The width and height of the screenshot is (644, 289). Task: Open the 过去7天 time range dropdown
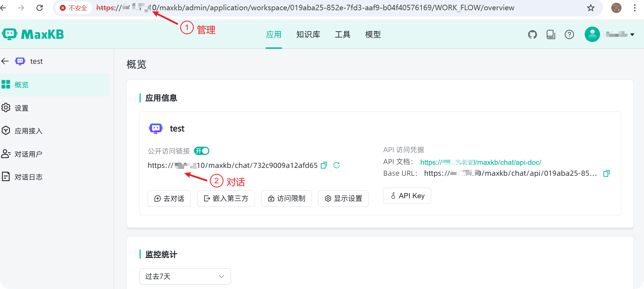pyautogui.click(x=185, y=276)
